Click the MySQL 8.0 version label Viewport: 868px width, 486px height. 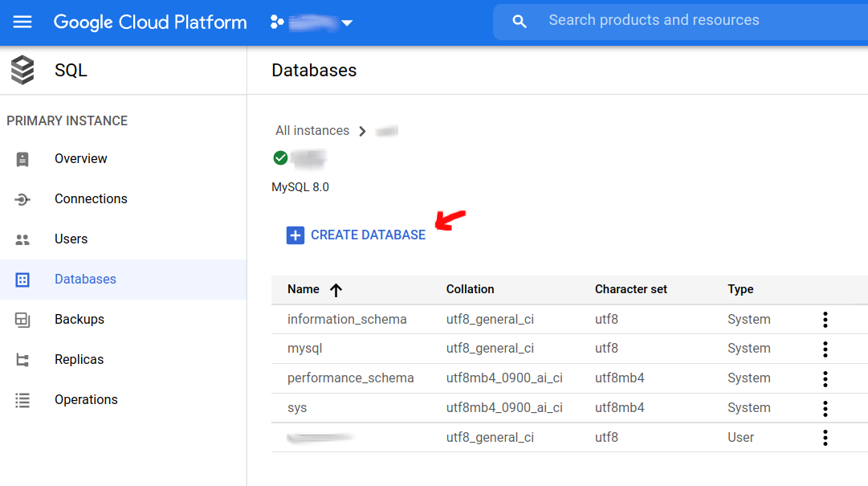click(x=300, y=187)
